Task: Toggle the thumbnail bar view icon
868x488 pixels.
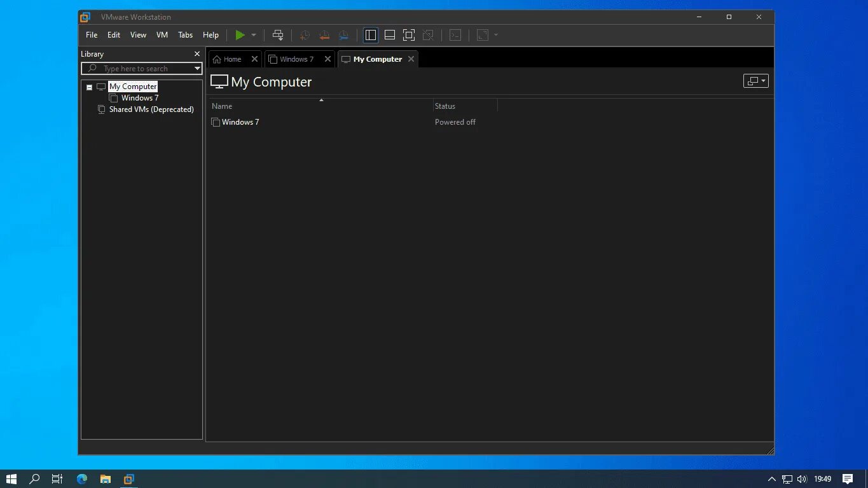Action: pos(390,35)
